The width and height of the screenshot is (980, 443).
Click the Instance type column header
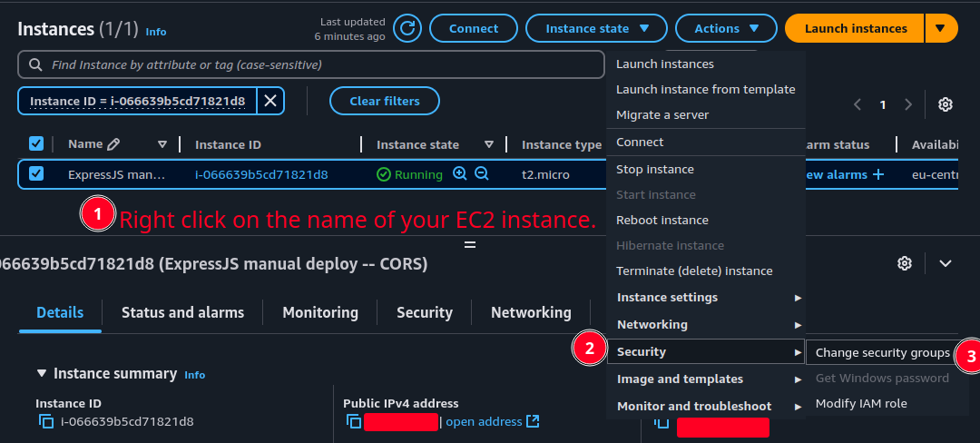click(x=562, y=145)
